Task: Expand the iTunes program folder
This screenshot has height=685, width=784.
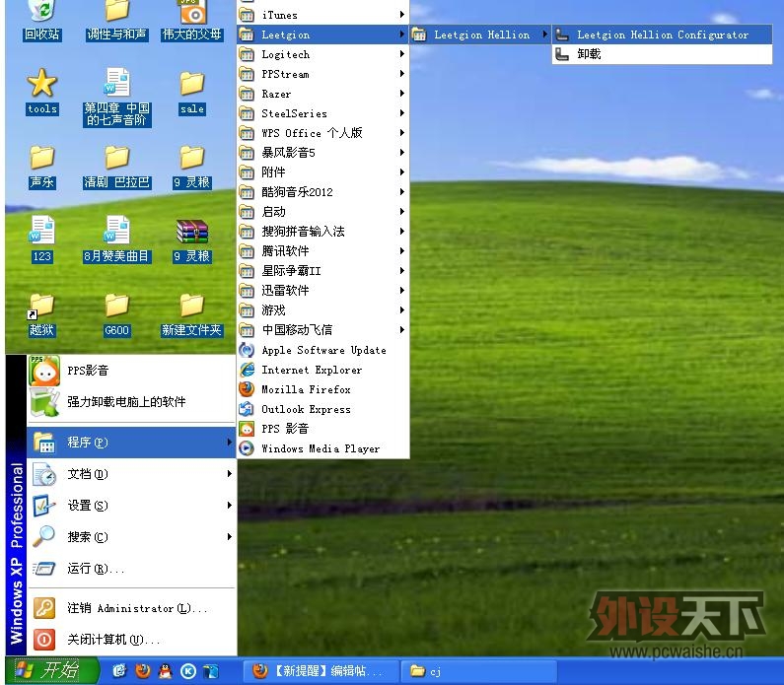Action: point(323,15)
